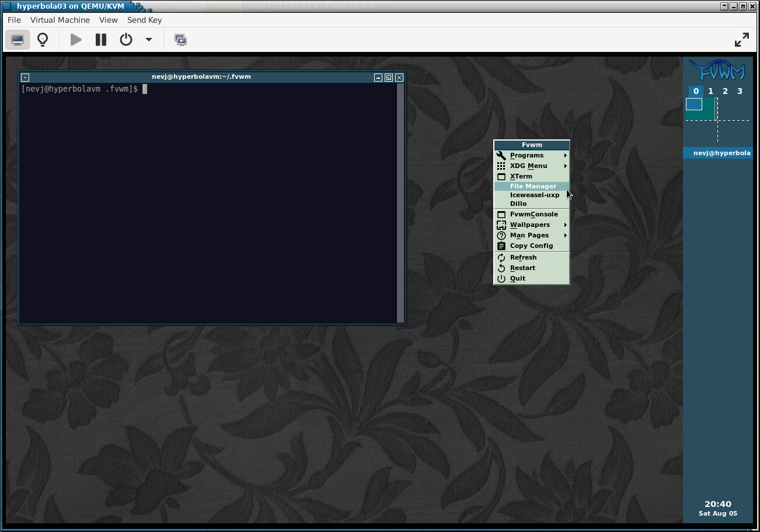Screen dimensions: 760x532
Task: Switch VM viewer to fullscreen
Action: coord(742,40)
